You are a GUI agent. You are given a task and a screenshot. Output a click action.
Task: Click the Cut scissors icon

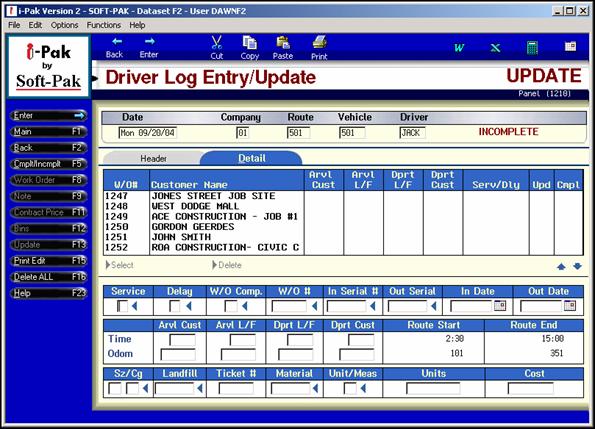pos(217,42)
